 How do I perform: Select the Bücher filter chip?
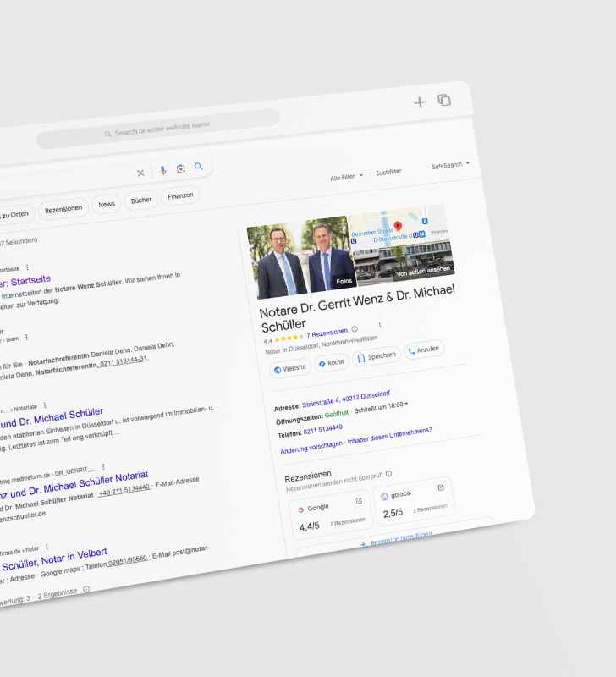pos(141,201)
